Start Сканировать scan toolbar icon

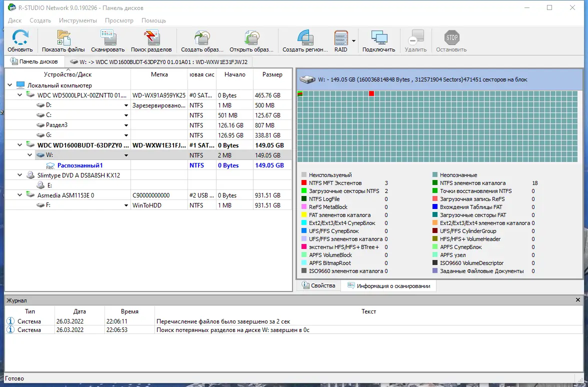tap(107, 40)
